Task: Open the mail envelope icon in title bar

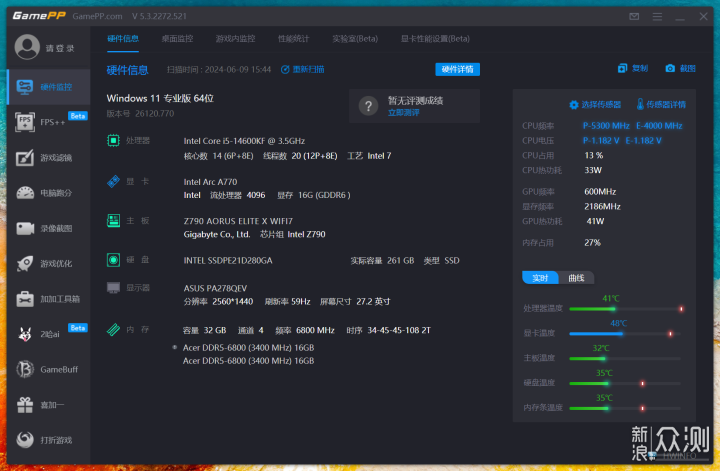Action: [634, 17]
